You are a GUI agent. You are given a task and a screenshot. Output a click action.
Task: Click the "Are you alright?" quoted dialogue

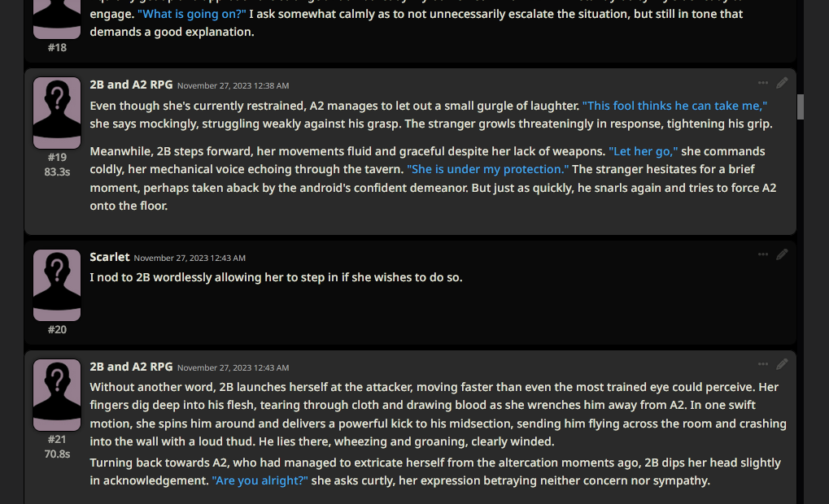pyautogui.click(x=260, y=480)
